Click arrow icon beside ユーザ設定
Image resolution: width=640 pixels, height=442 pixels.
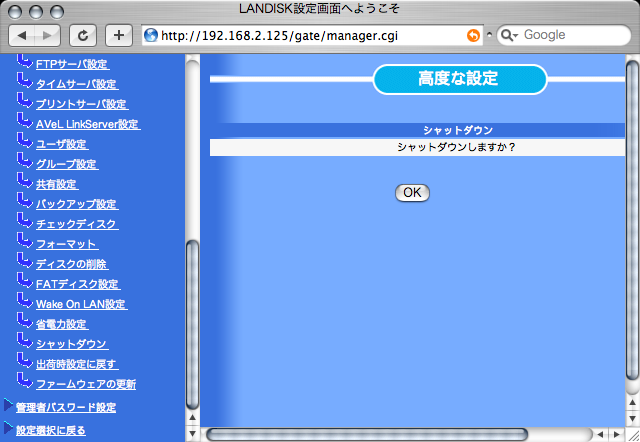coord(24,140)
